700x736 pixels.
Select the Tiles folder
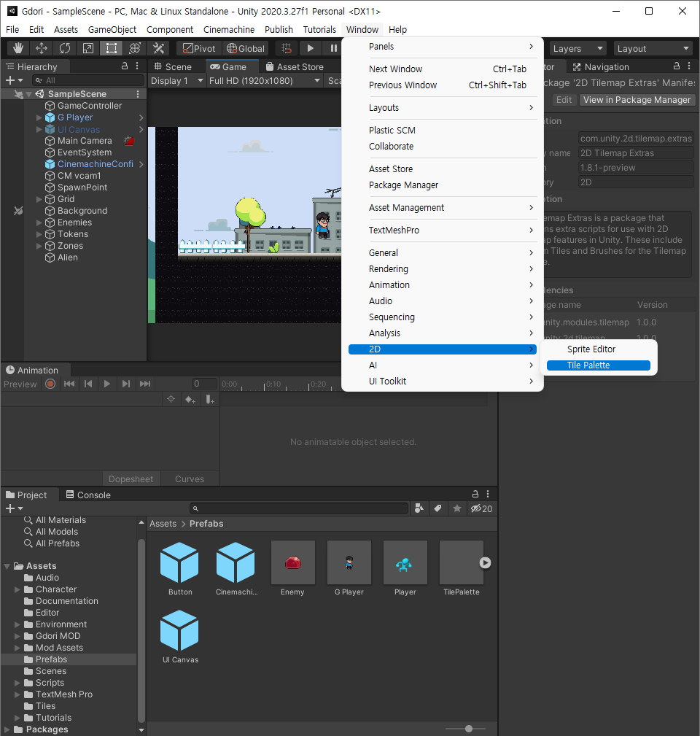(45, 706)
